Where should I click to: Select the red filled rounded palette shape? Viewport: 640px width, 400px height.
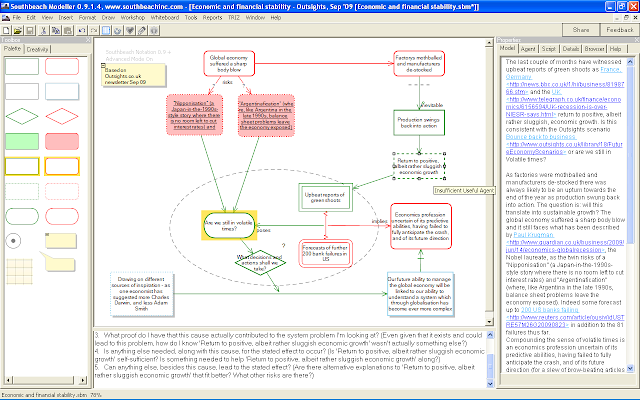point(62,141)
